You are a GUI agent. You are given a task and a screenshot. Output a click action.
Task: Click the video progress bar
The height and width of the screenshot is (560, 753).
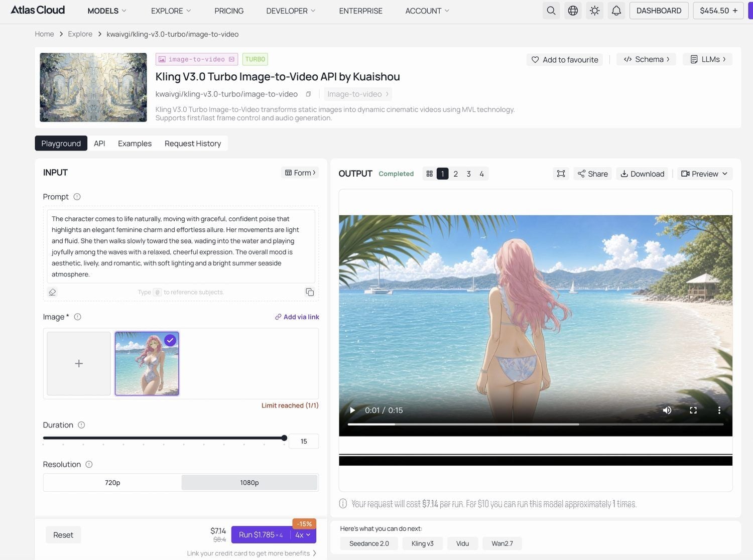[x=535, y=425]
